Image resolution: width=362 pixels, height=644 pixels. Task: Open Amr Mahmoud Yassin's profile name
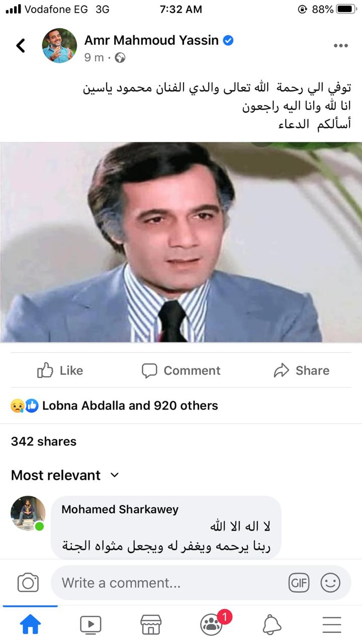[151, 40]
